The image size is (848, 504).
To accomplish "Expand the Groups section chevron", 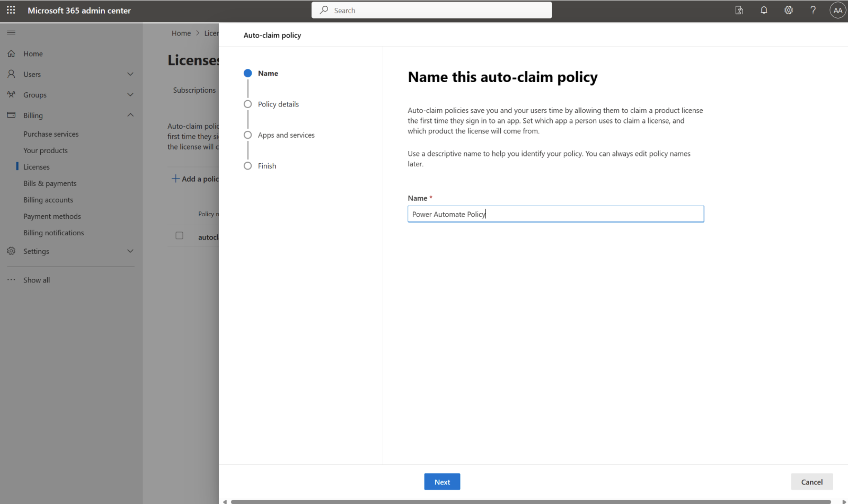I will [131, 95].
